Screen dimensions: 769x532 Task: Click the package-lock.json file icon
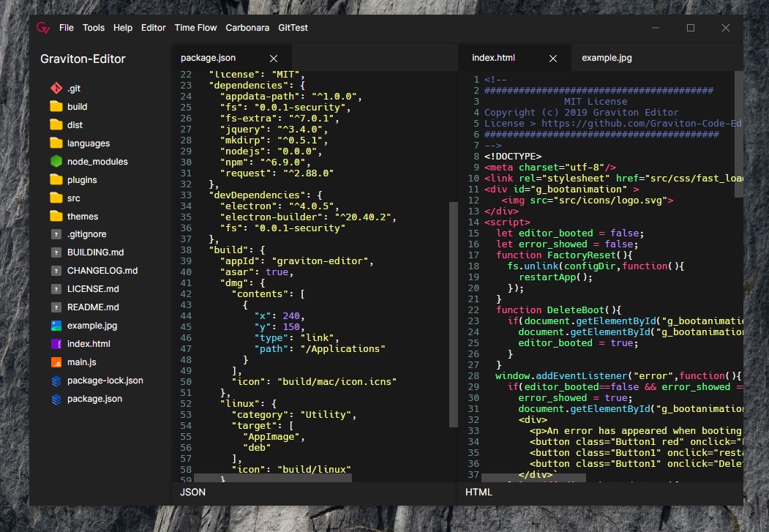pyautogui.click(x=56, y=381)
